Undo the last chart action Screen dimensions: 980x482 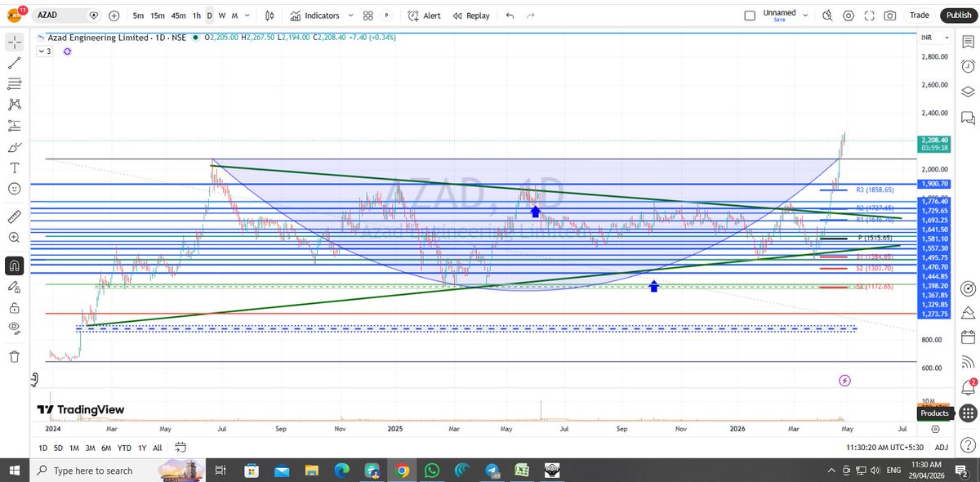tap(510, 16)
